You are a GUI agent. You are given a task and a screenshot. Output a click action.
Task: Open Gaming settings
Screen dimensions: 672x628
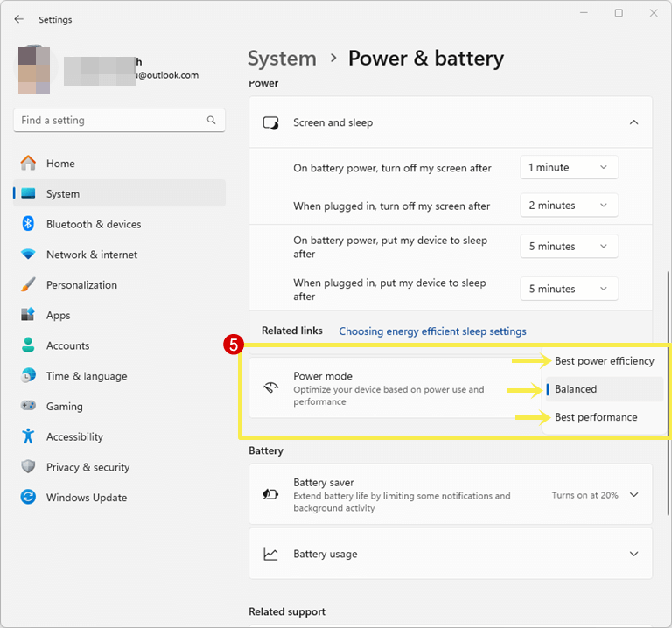(119, 407)
